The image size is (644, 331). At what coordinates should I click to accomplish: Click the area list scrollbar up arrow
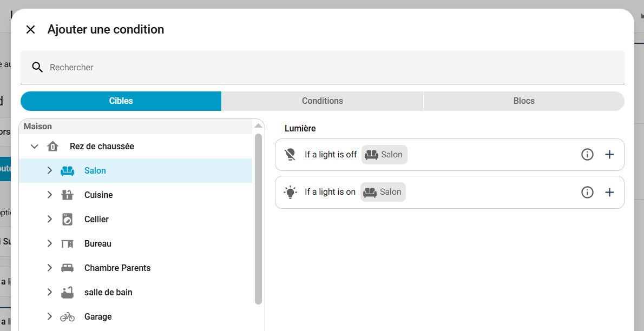tap(258, 126)
